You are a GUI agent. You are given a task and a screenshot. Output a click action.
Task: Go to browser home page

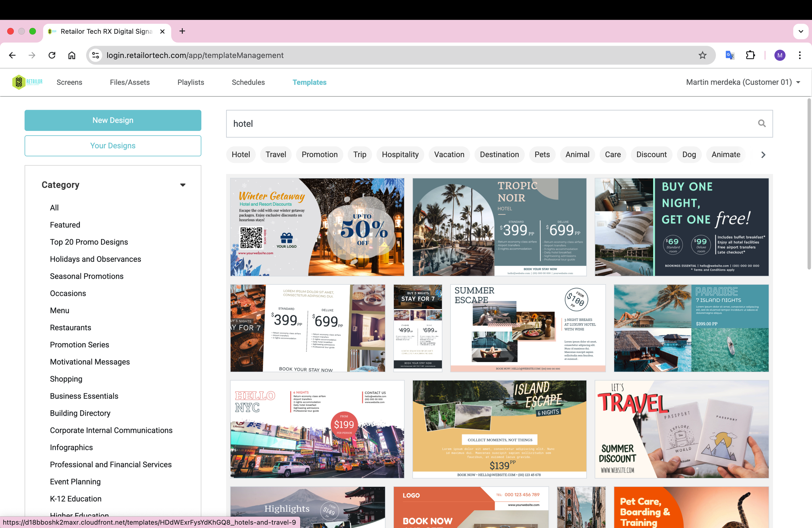72,55
